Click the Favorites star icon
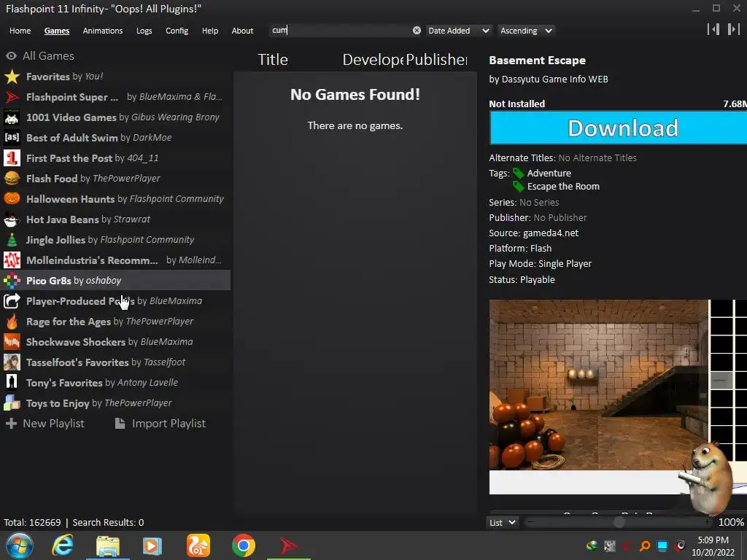Viewport: 747px width, 560px height. tap(12, 76)
